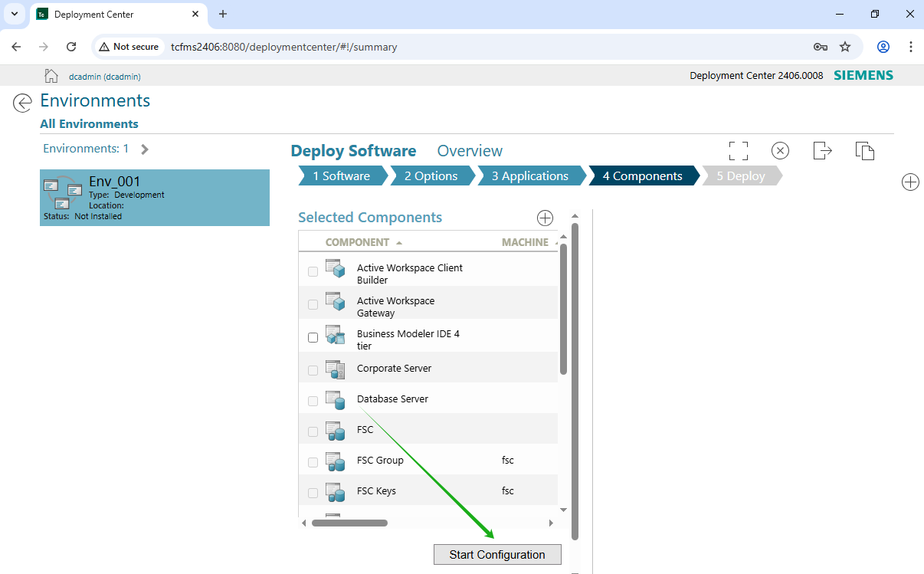
Task: Check Business Modeler IDE 4 tier checkbox
Action: pos(313,337)
